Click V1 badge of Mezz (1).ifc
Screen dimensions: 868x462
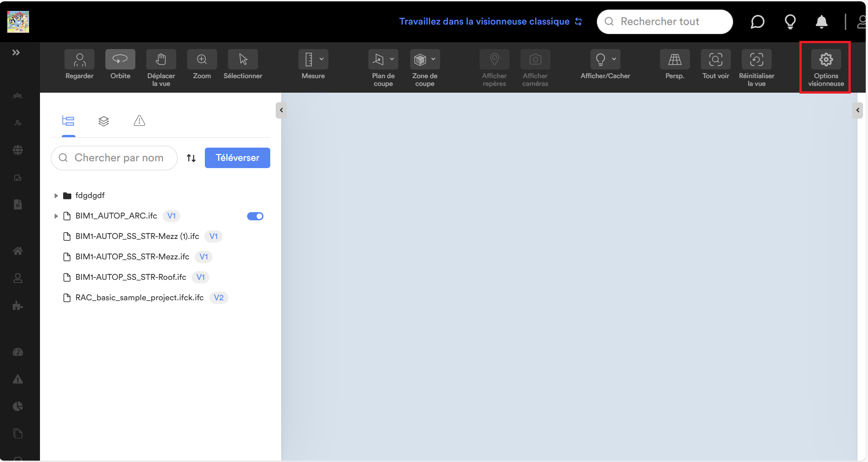click(213, 236)
